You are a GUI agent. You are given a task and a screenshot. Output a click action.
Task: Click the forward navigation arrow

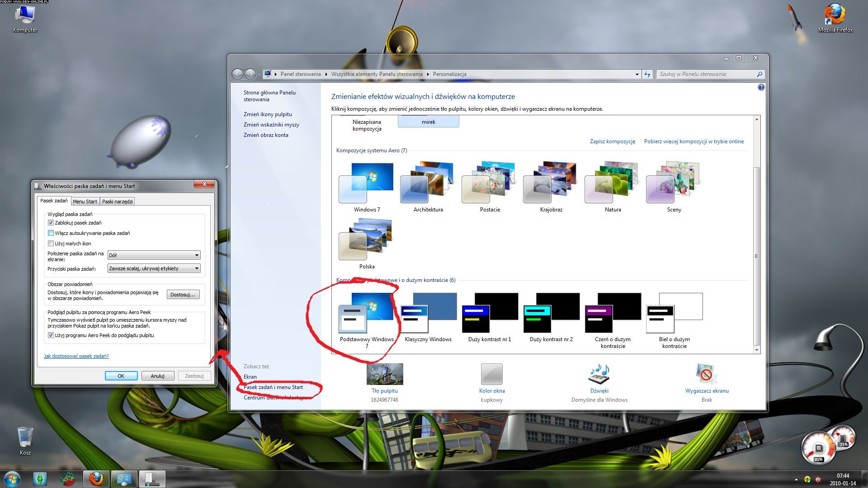[250, 74]
